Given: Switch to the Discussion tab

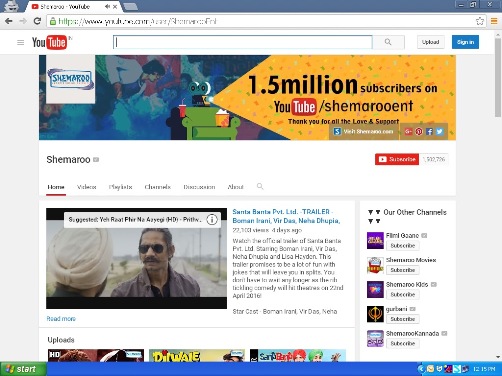Looking at the screenshot, I should tap(199, 187).
